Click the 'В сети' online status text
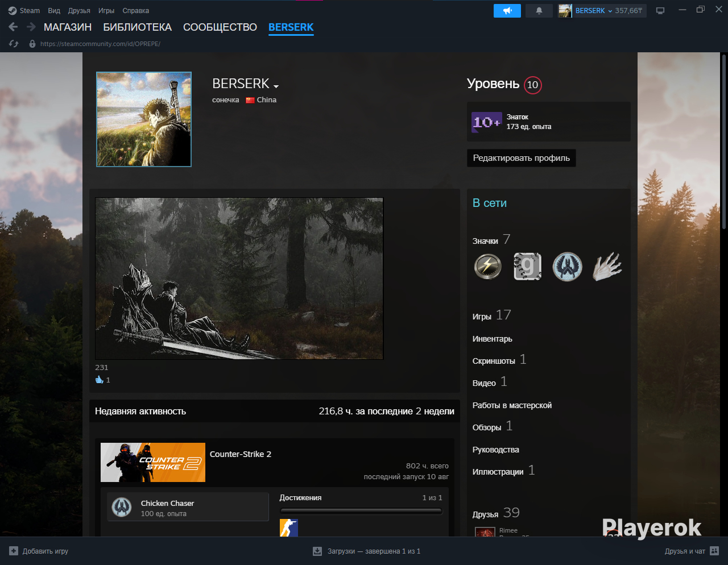The image size is (728, 565). coord(490,203)
